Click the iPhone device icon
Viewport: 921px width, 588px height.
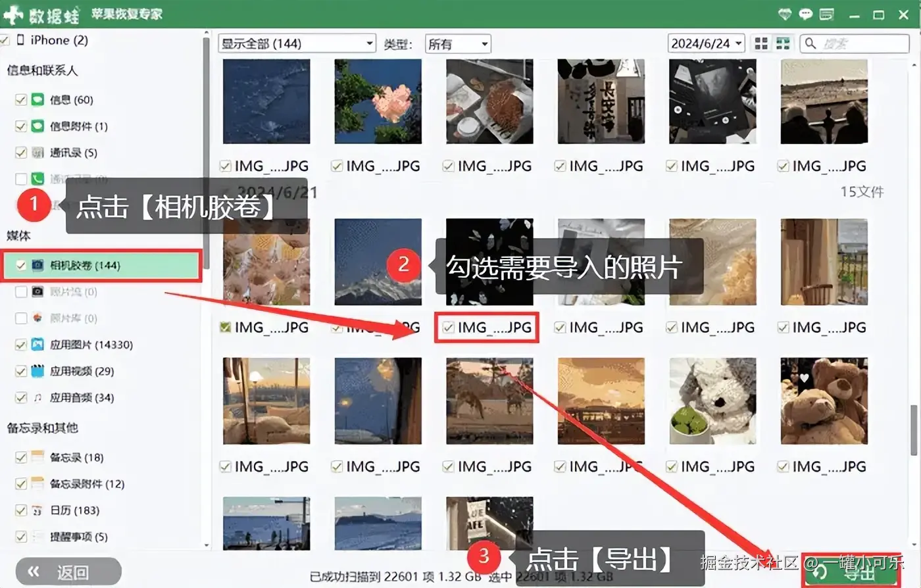[x=20, y=40]
